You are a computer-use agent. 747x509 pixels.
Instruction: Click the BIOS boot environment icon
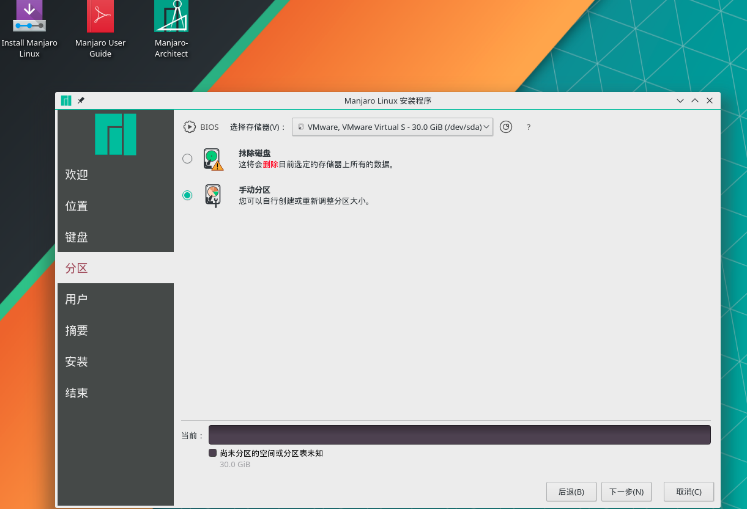tap(189, 127)
